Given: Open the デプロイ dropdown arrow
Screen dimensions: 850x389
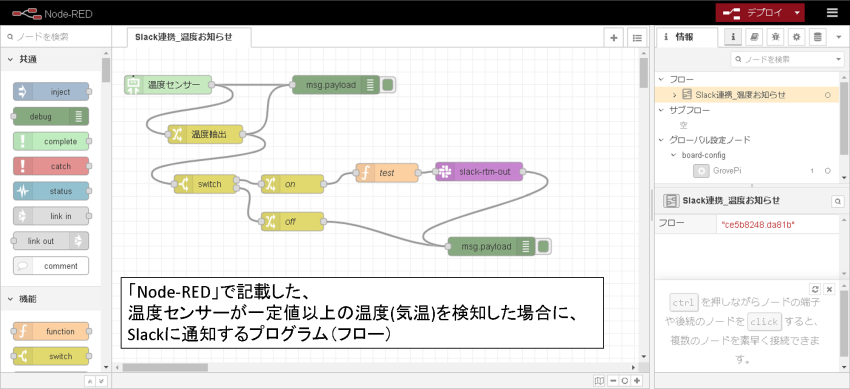Looking at the screenshot, I should pos(796,13).
